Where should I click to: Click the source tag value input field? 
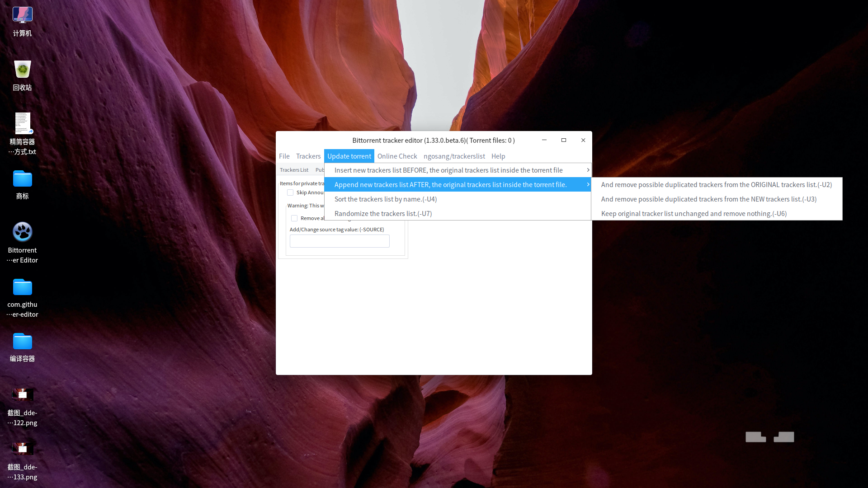pos(339,241)
